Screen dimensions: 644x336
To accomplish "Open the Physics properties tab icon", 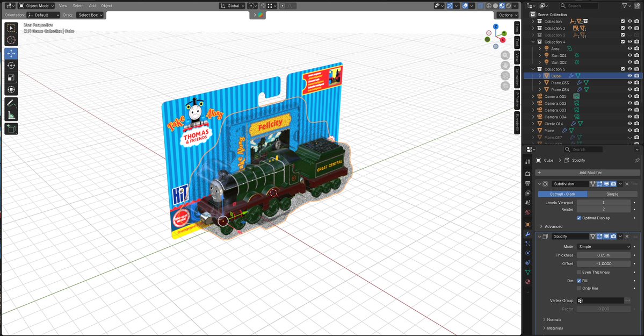I will pyautogui.click(x=528, y=253).
